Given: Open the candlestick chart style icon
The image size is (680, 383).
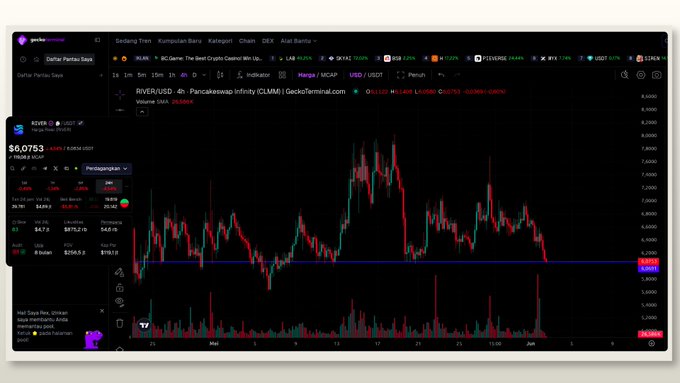Looking at the screenshot, I should (220, 75).
